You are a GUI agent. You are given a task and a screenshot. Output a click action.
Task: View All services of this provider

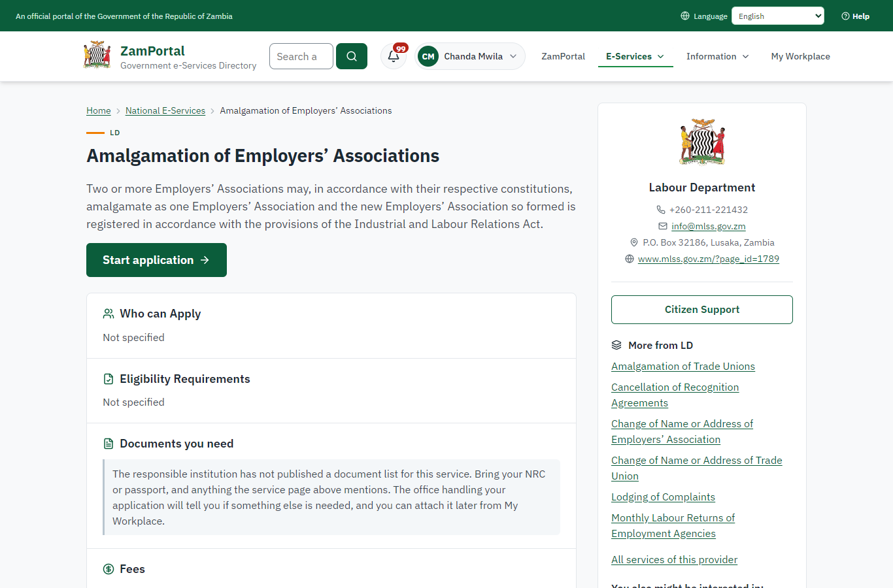674,560
